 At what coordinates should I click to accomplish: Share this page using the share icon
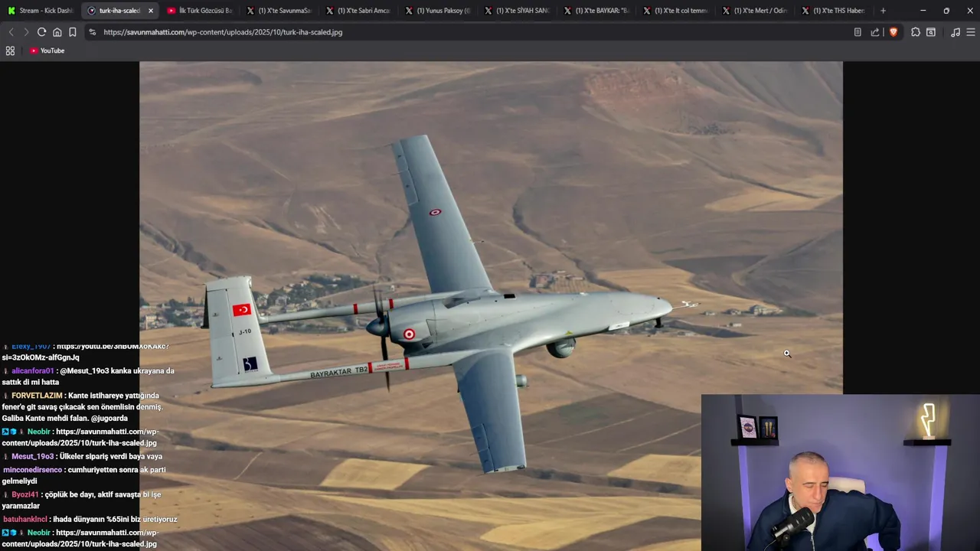875,32
